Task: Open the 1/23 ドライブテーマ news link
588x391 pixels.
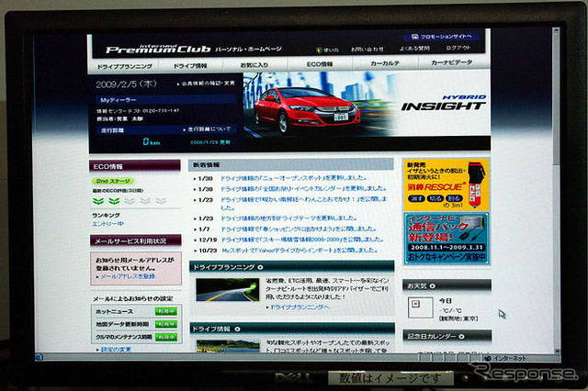Action: click(x=288, y=218)
